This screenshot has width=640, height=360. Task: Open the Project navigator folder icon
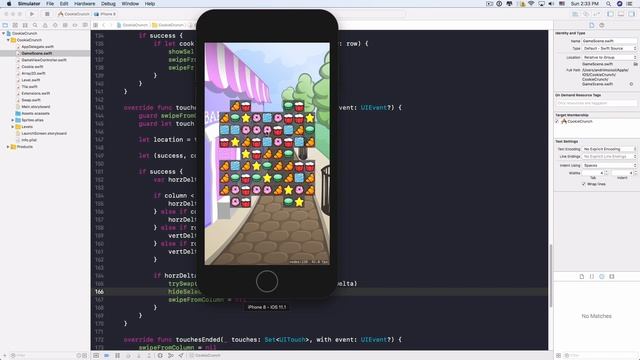(5, 25)
